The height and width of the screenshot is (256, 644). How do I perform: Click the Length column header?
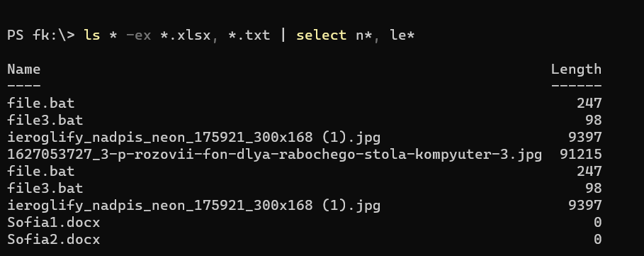(576, 69)
